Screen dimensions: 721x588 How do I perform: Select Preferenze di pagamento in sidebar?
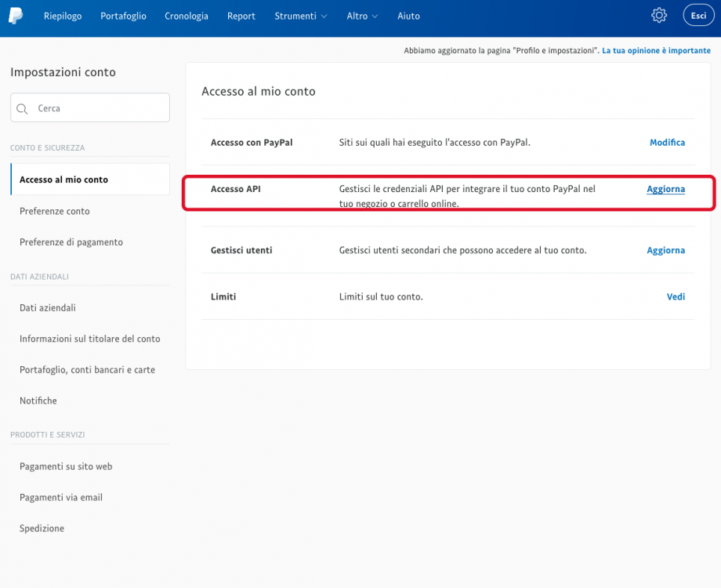71,242
